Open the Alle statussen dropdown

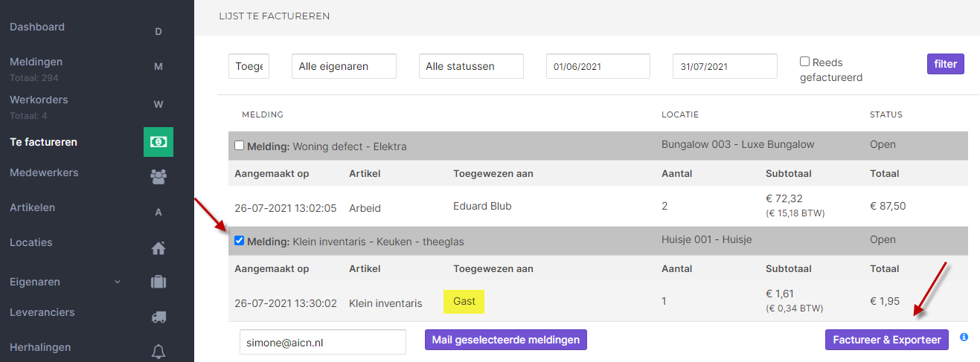(x=471, y=66)
